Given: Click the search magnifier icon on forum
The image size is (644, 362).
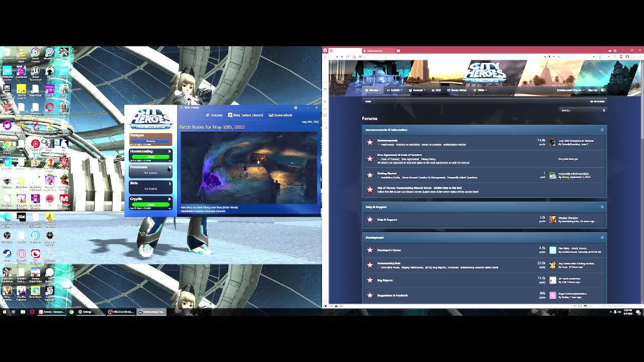Looking at the screenshot, I should point(604,110).
